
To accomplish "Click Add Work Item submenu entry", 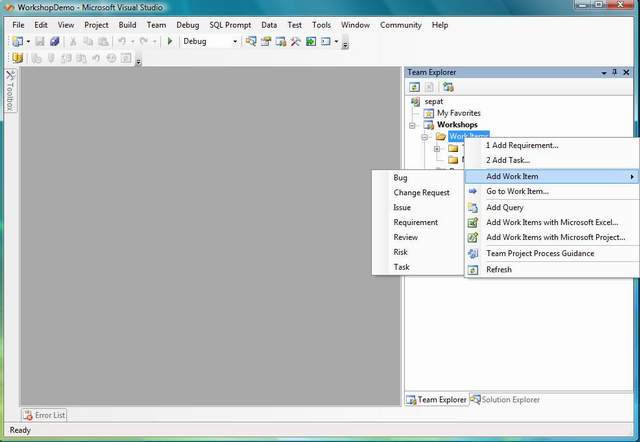I will pyautogui.click(x=552, y=176).
